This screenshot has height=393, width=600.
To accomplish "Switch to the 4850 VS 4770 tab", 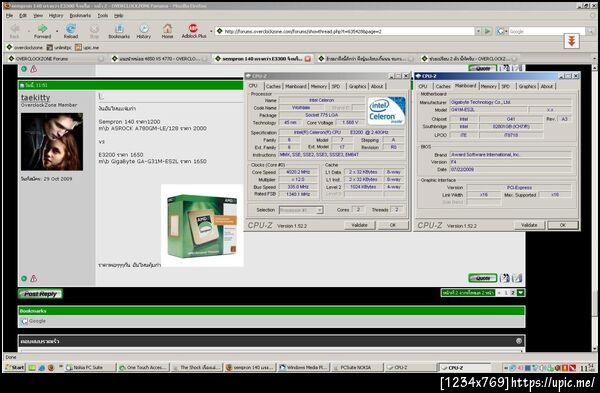I will 160,59.
